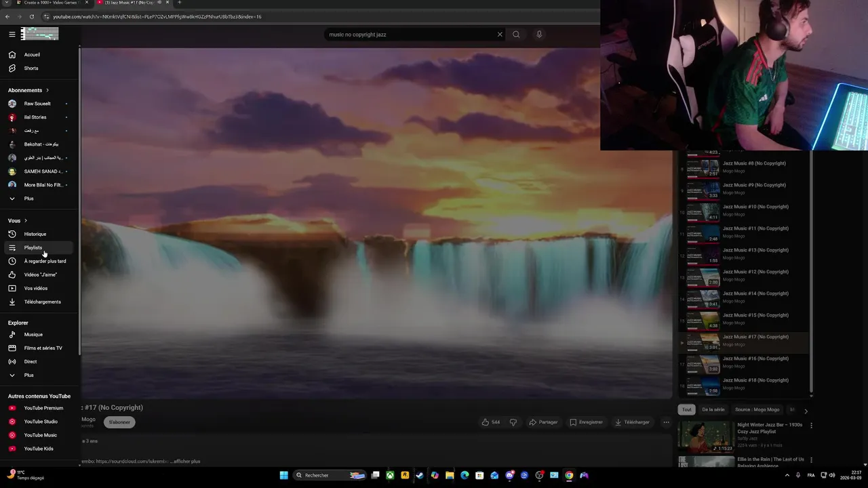Open Mogo channel link below title

pos(89,420)
